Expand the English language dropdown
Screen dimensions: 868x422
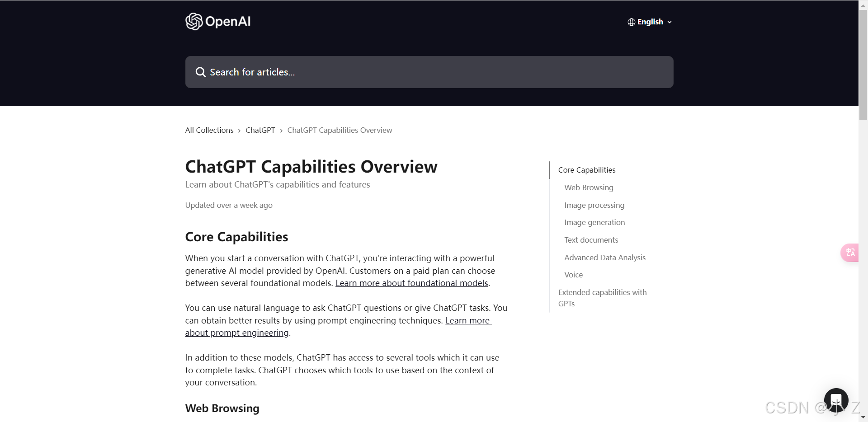click(650, 22)
